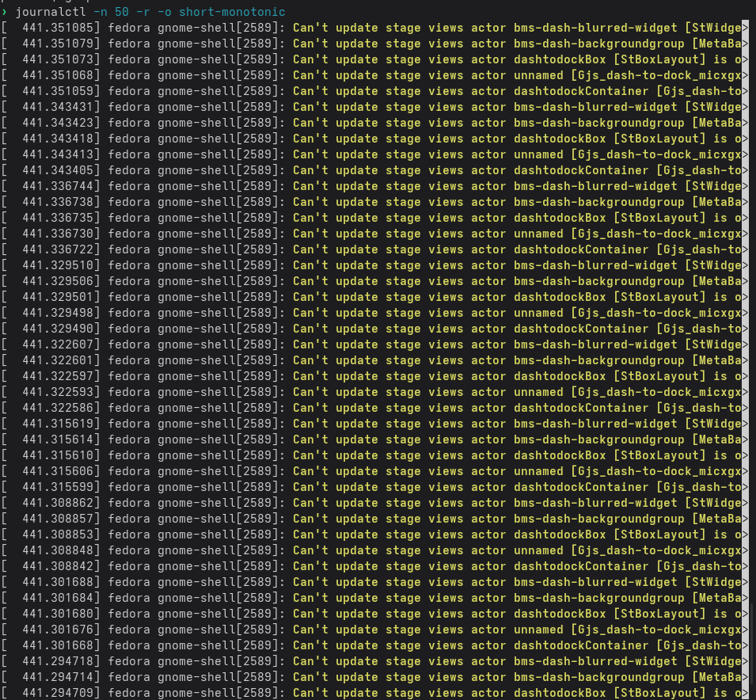The image size is (756, 700).
Task: Click the timestamp 441.343431
Action: 58,107
